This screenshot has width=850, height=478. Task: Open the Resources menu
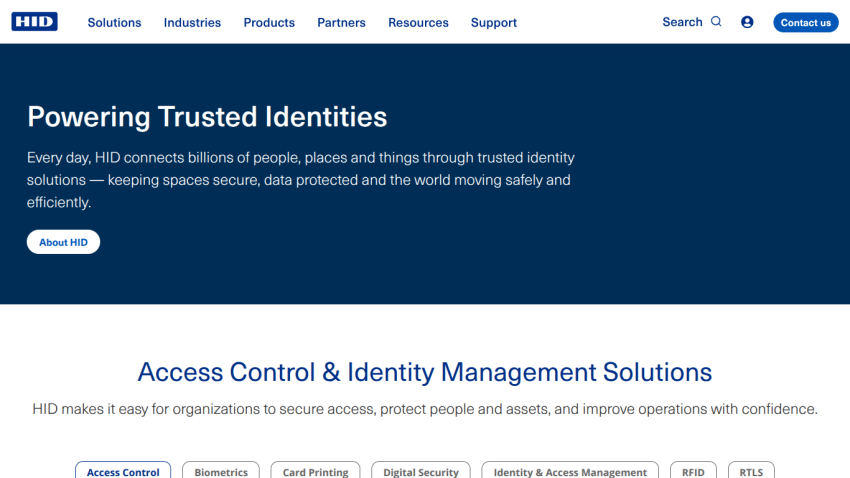tap(418, 22)
